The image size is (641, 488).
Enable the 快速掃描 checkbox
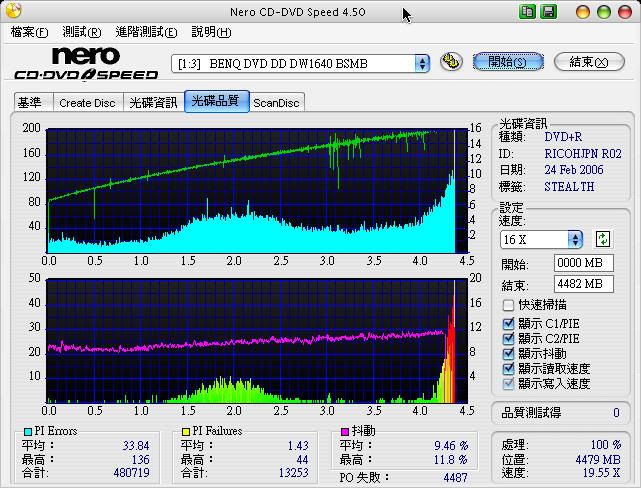point(508,305)
